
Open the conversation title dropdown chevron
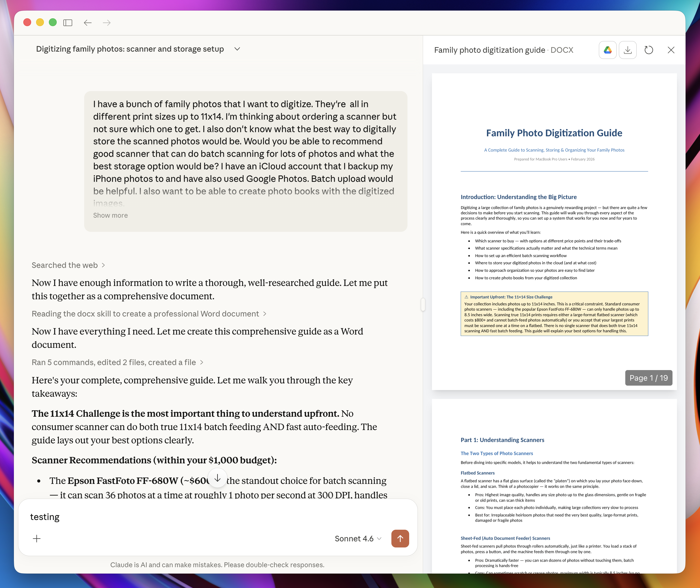point(237,49)
